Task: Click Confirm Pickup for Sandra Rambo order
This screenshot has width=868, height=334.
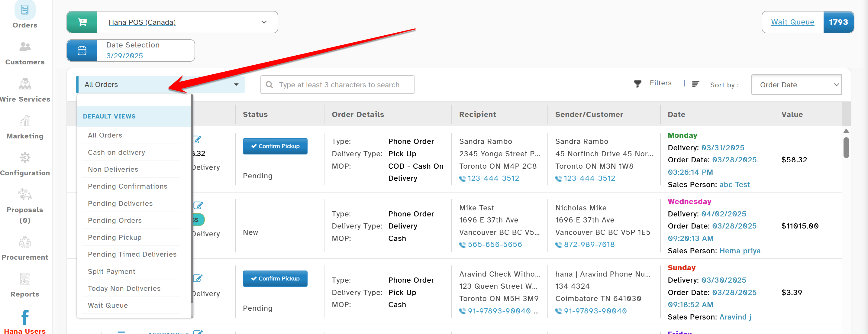Action: 275,146
